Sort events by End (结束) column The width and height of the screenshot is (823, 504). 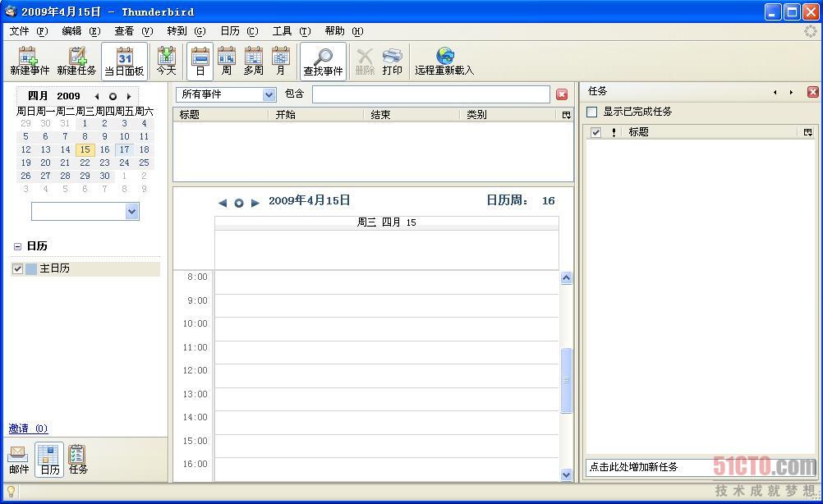click(411, 115)
